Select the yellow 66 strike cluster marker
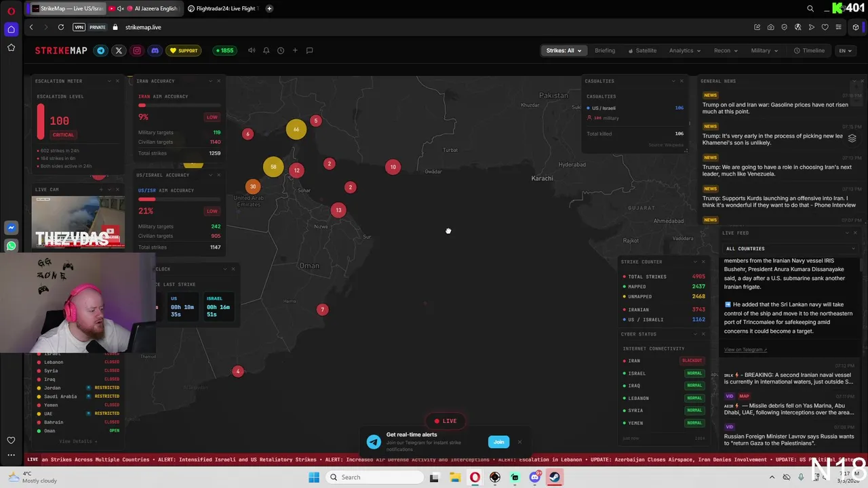This screenshot has width=868, height=488. 296,129
